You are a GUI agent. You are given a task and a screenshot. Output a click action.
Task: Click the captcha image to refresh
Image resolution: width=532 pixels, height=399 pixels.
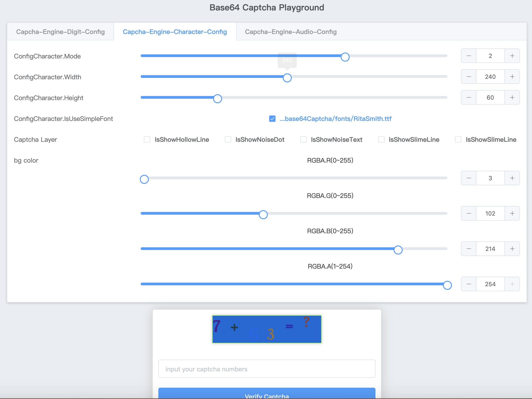[266, 329]
